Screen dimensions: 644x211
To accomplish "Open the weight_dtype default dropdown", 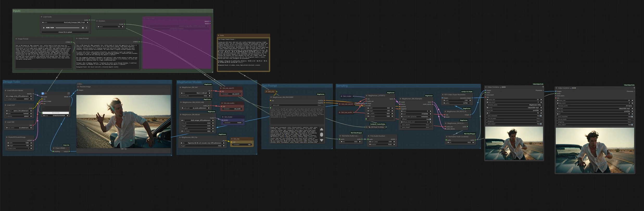I will pyautogui.click(x=19, y=99).
